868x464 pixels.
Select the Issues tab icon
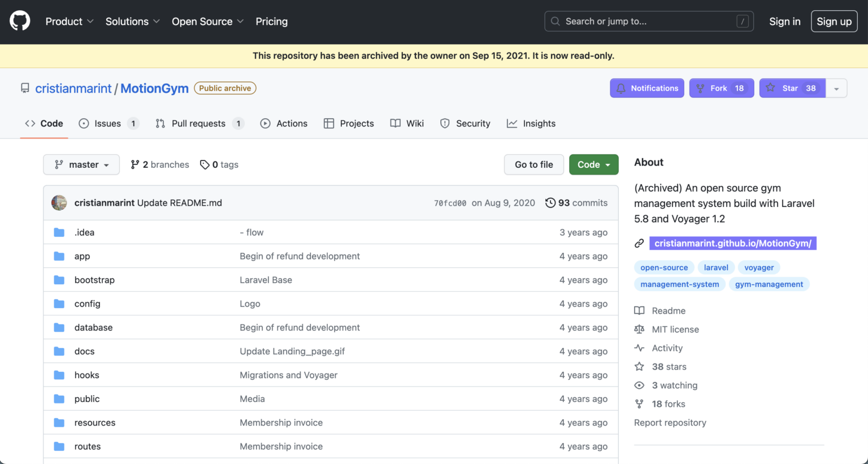click(x=83, y=123)
